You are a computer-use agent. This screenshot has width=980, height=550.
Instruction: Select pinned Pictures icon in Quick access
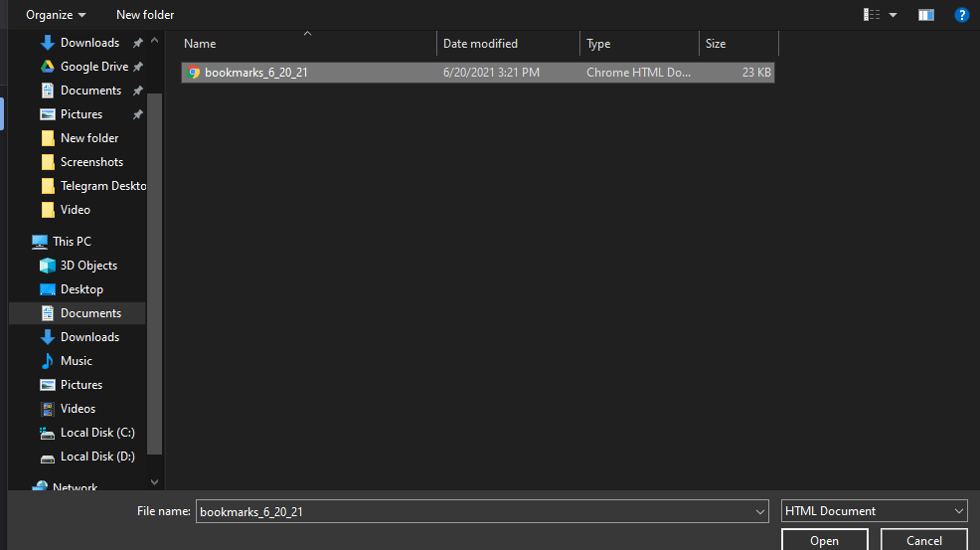pyautogui.click(x=48, y=114)
